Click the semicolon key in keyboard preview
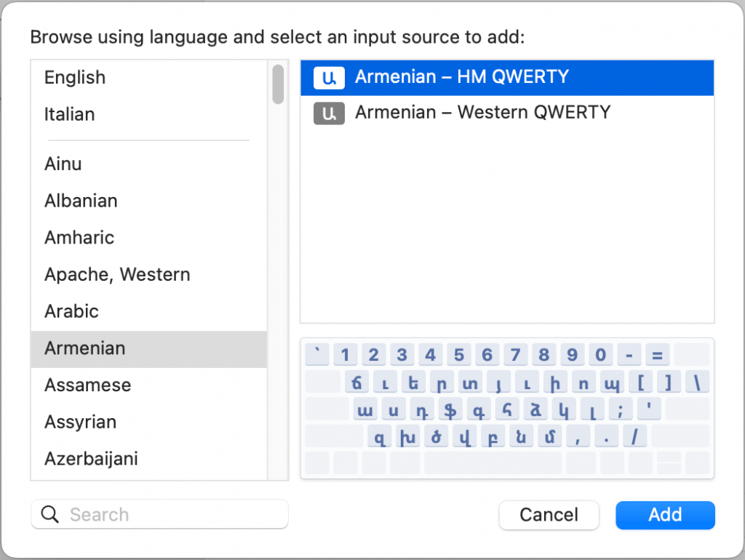The image size is (745, 560). 621,409
